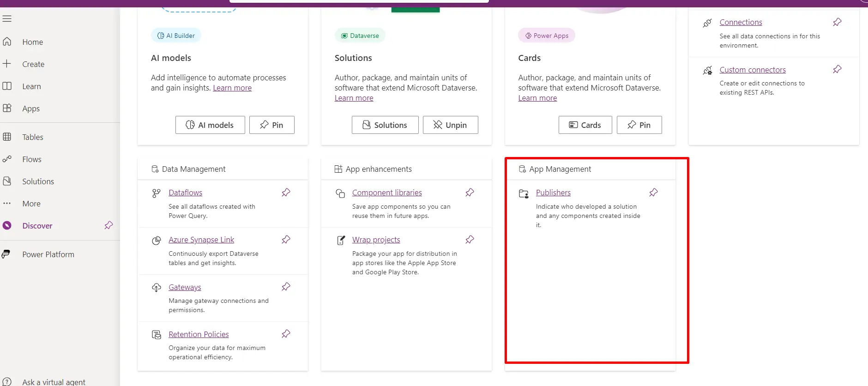Click Ask a virtual agent
Image resolution: width=868 pixels, height=386 pixels.
pyautogui.click(x=54, y=382)
